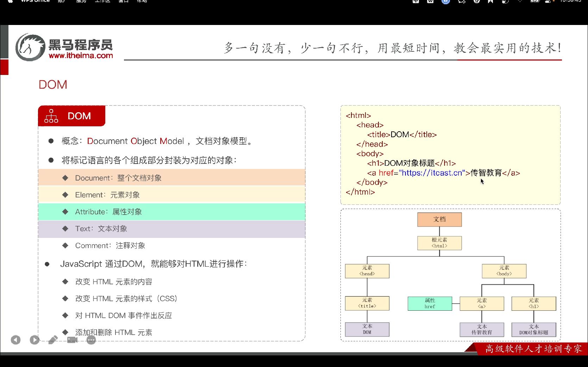Click the <body> opening tag line
Screen dimensions: 588x367
click(370, 154)
